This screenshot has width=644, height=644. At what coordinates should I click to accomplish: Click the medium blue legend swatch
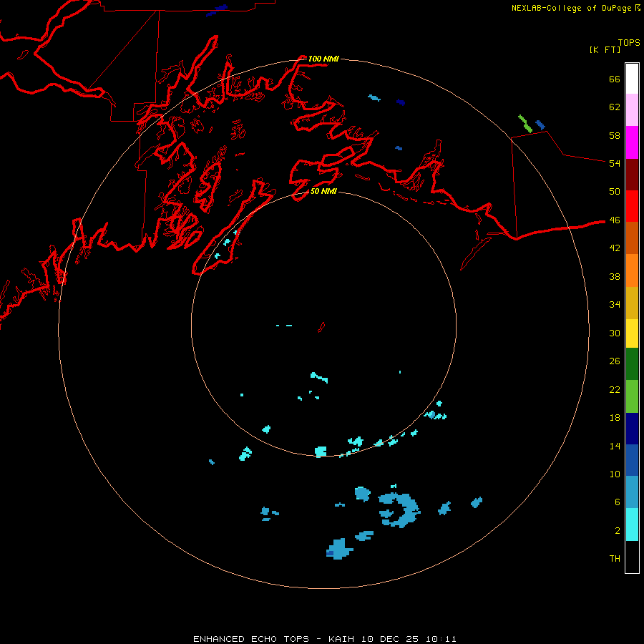pyautogui.click(x=632, y=460)
